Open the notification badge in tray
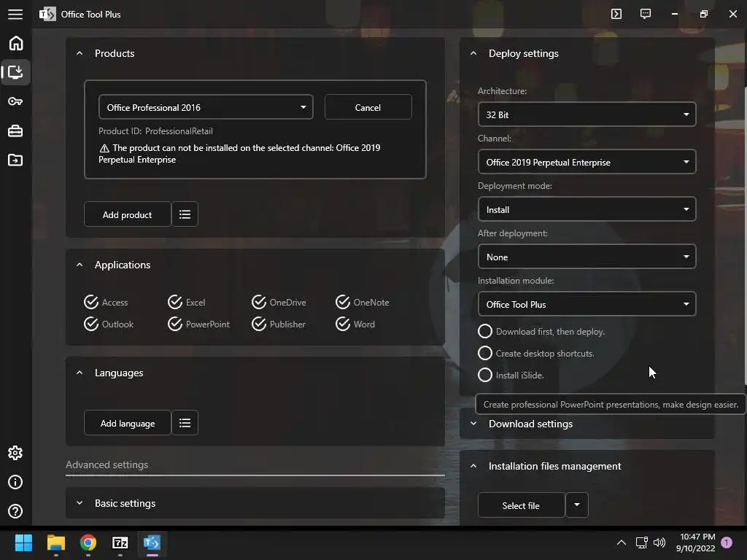The width and height of the screenshot is (747, 560). pyautogui.click(x=727, y=542)
